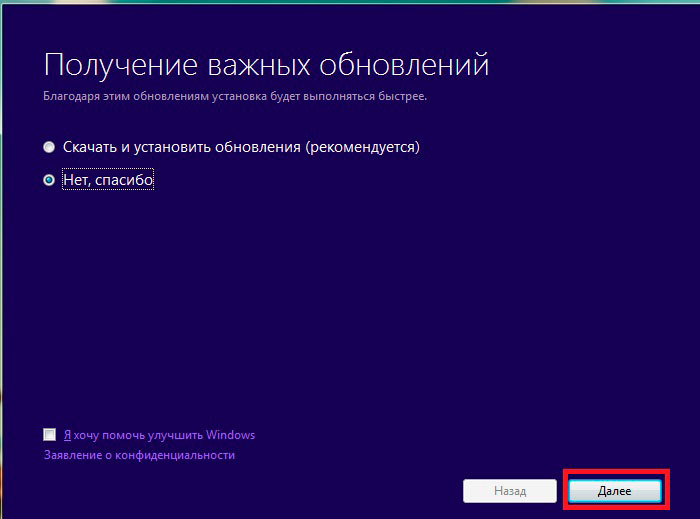This screenshot has width=700, height=519.
Task: Enable 'Я хочу помочь улучшить Windows' checkbox
Action: coord(50,434)
